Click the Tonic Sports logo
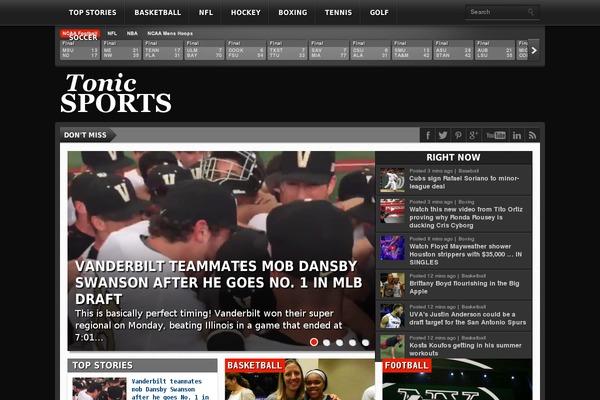This screenshot has height=400, width=600. coord(116,94)
